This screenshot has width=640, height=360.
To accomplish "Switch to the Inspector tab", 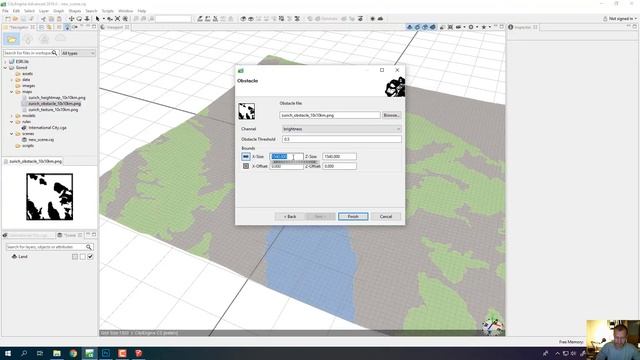I will coord(522,27).
